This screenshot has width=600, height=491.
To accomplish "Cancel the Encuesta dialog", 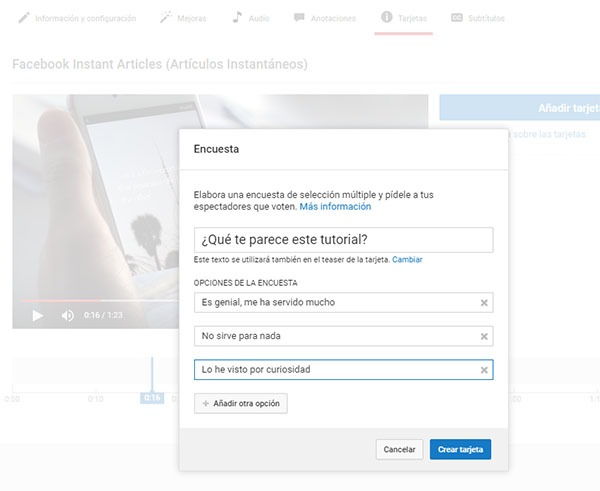I will (400, 450).
